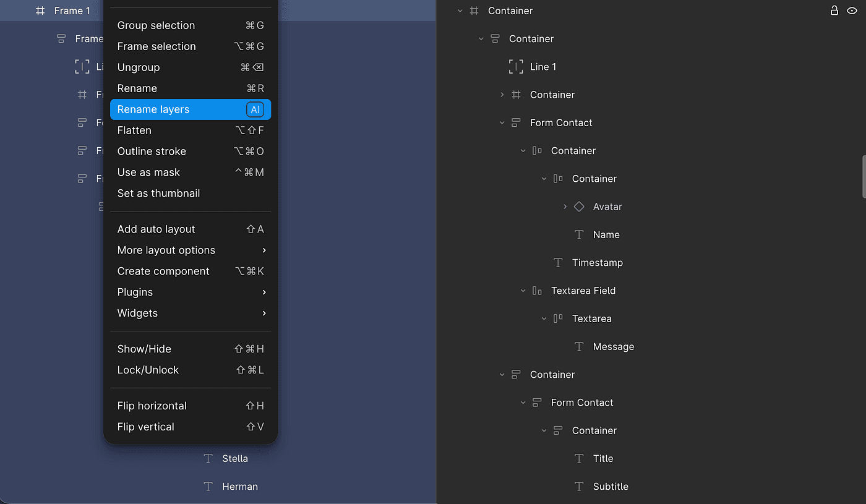Select the Message text layer

pyautogui.click(x=614, y=346)
